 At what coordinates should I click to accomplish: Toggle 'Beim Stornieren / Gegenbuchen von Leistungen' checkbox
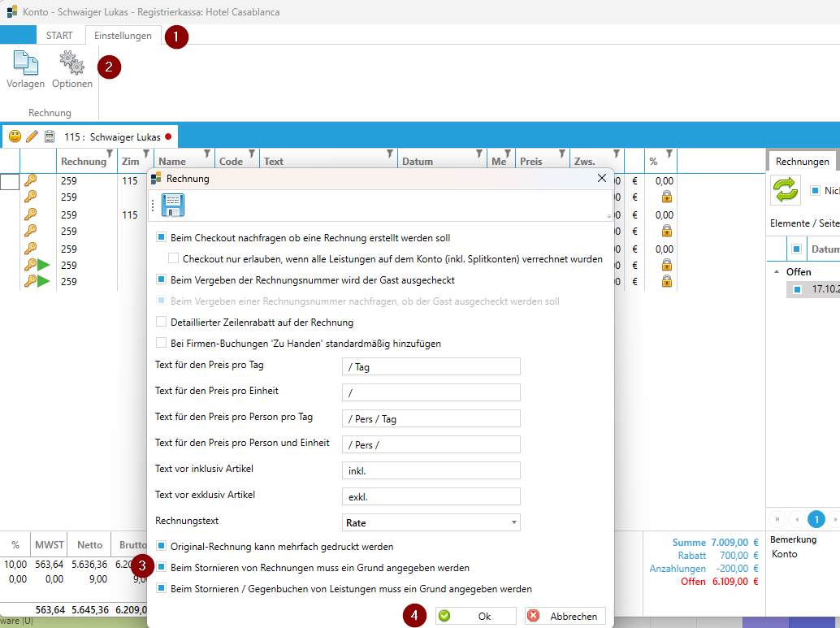click(x=161, y=588)
